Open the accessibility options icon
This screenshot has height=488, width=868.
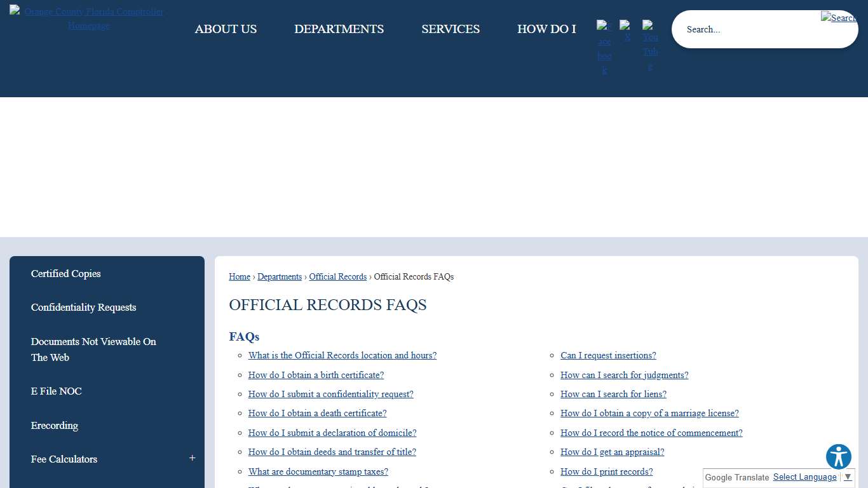pyautogui.click(x=838, y=457)
